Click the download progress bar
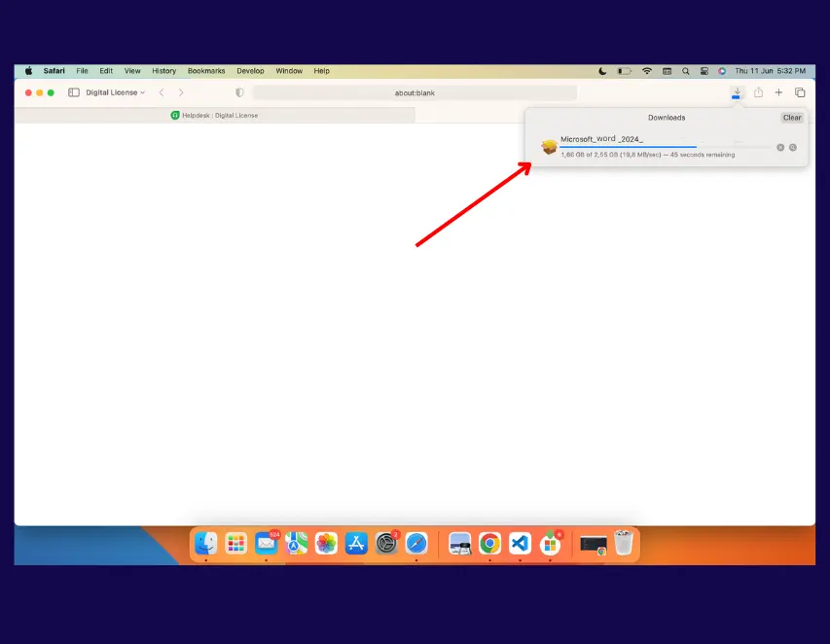Screen dimensions: 830x644 click(666, 147)
